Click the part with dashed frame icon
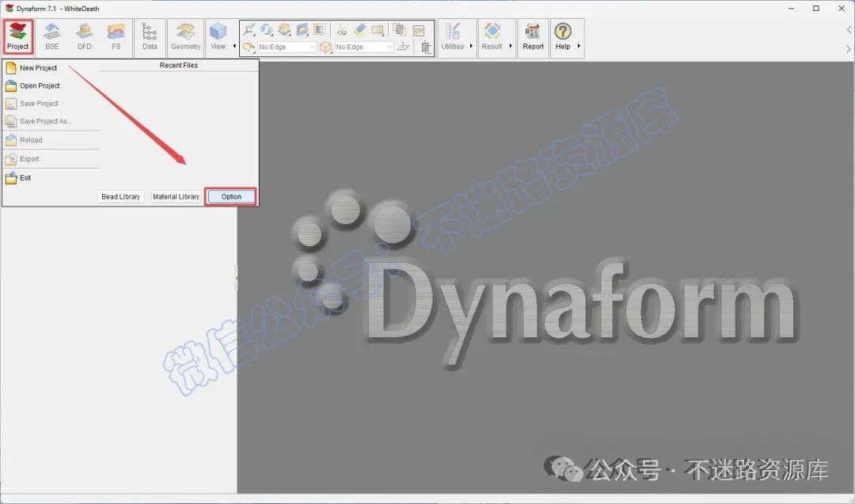Viewport: 855px width, 504px height. click(x=426, y=47)
